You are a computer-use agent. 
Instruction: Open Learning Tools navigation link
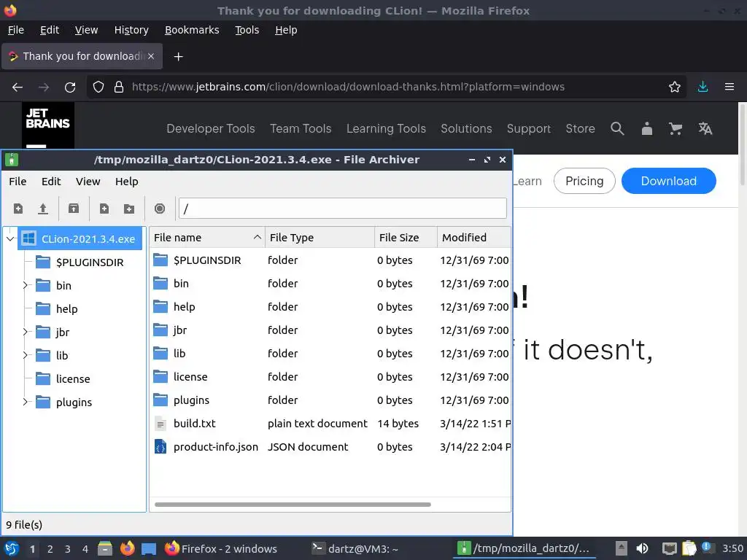[x=386, y=128]
